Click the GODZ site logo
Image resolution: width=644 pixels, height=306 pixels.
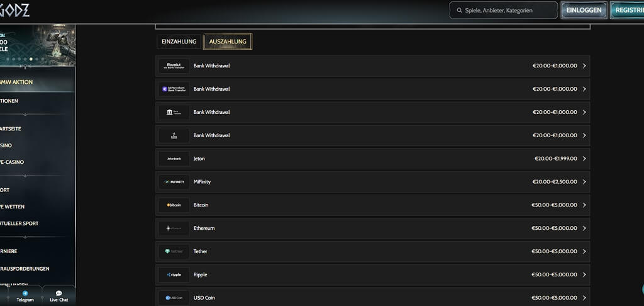click(15, 10)
